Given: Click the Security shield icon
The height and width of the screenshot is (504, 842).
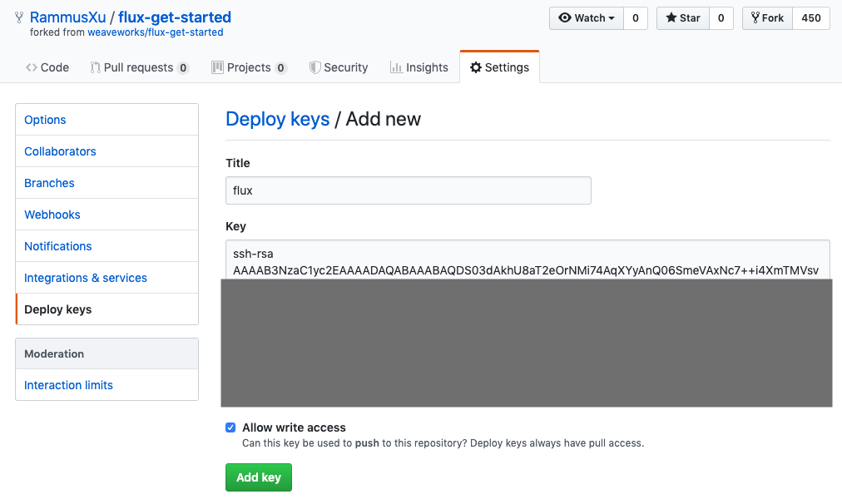Looking at the screenshot, I should (x=315, y=67).
